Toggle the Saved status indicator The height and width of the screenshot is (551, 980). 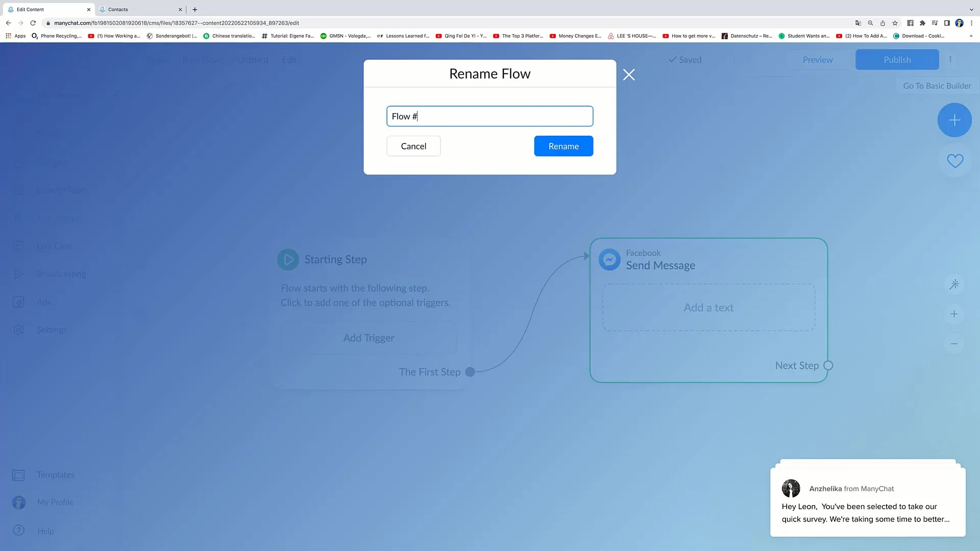[684, 59]
